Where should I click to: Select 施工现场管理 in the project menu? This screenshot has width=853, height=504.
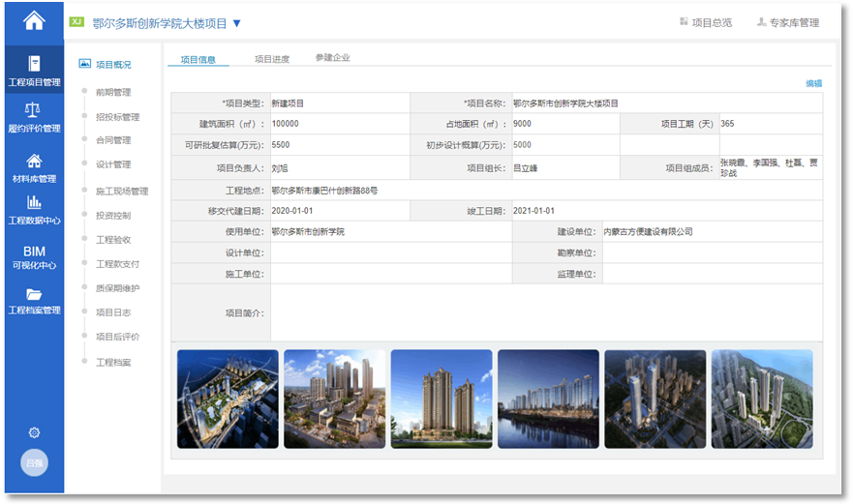pos(121,191)
